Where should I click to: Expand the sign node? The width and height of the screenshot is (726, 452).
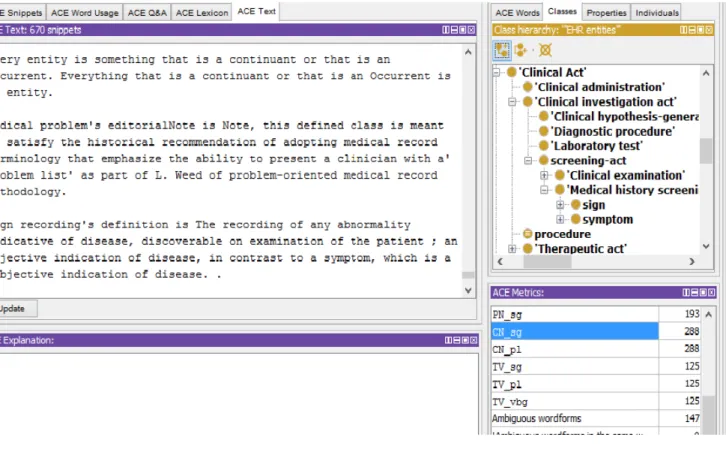click(560, 205)
